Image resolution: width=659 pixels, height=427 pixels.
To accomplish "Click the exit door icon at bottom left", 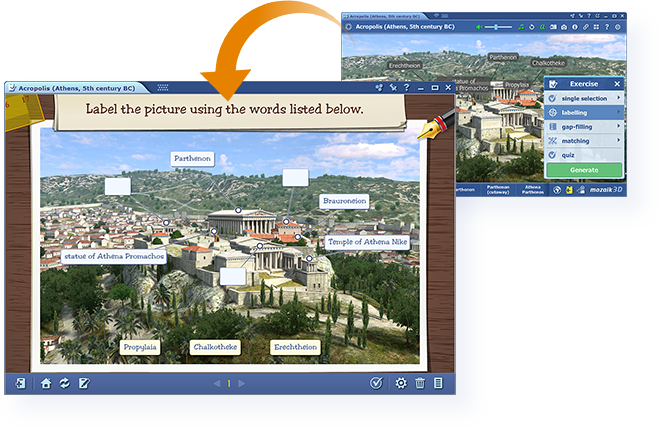I will 19,383.
